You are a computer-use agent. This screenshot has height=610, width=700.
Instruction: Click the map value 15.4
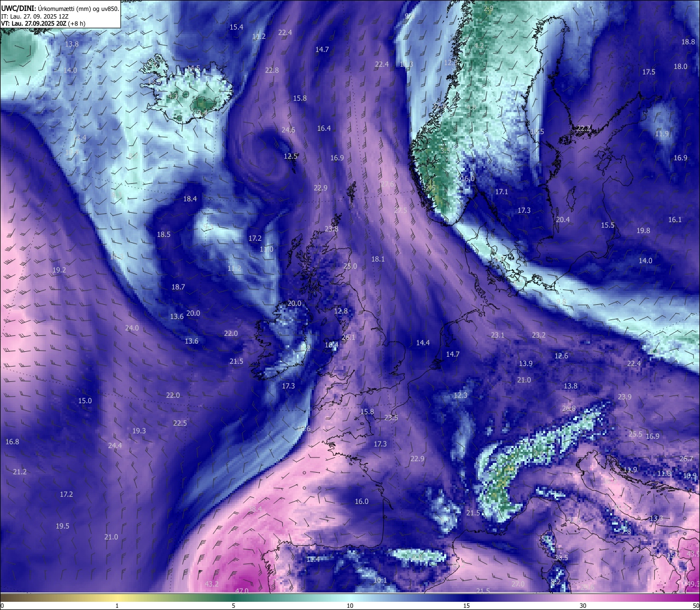tap(236, 27)
